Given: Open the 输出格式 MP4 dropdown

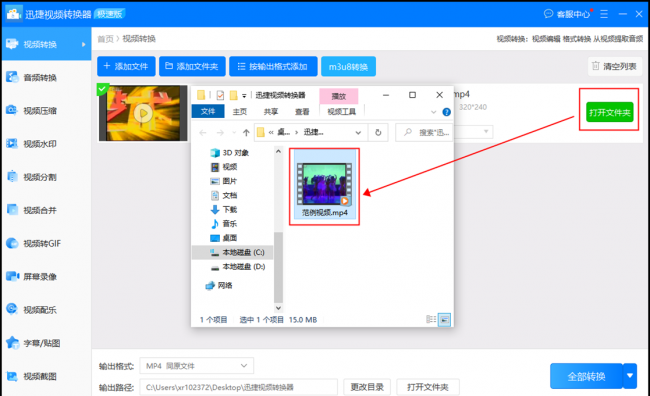Looking at the screenshot, I should click(x=196, y=366).
